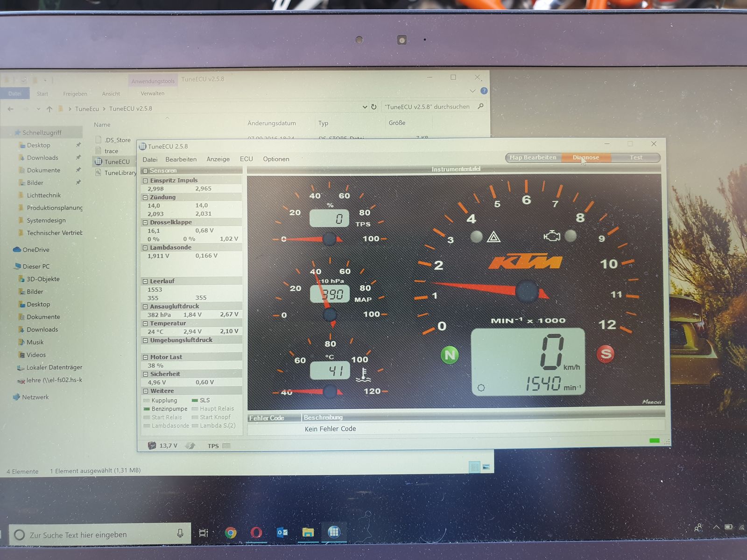
Task: Click the TPS status indicator box
Action: click(226, 446)
